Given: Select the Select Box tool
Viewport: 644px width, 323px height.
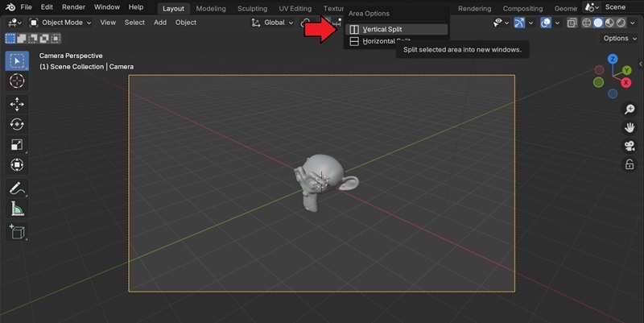Looking at the screenshot, I should 17,61.
